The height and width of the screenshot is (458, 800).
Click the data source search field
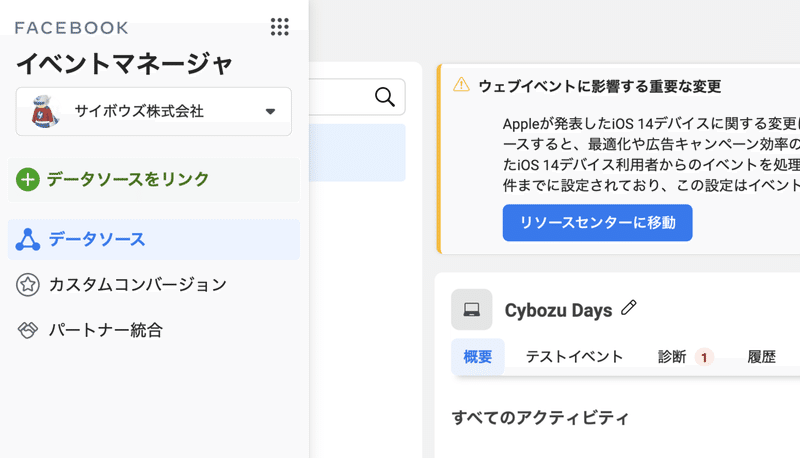click(x=357, y=96)
